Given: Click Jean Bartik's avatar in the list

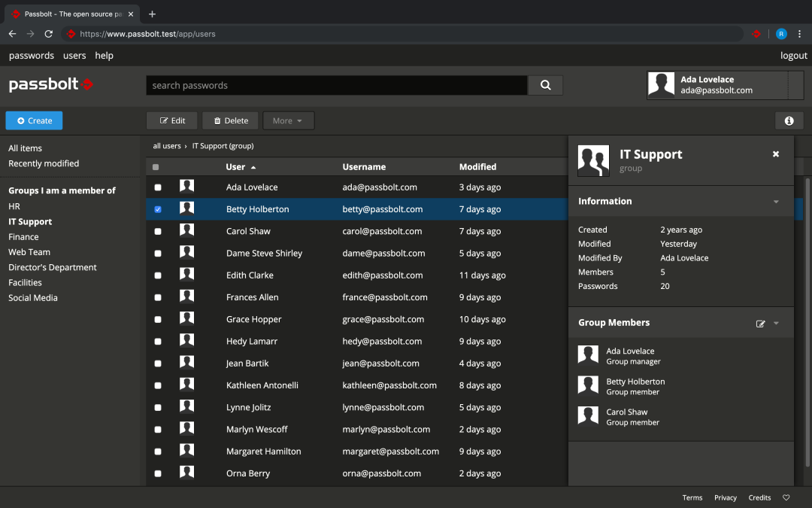Looking at the screenshot, I should 187,362.
